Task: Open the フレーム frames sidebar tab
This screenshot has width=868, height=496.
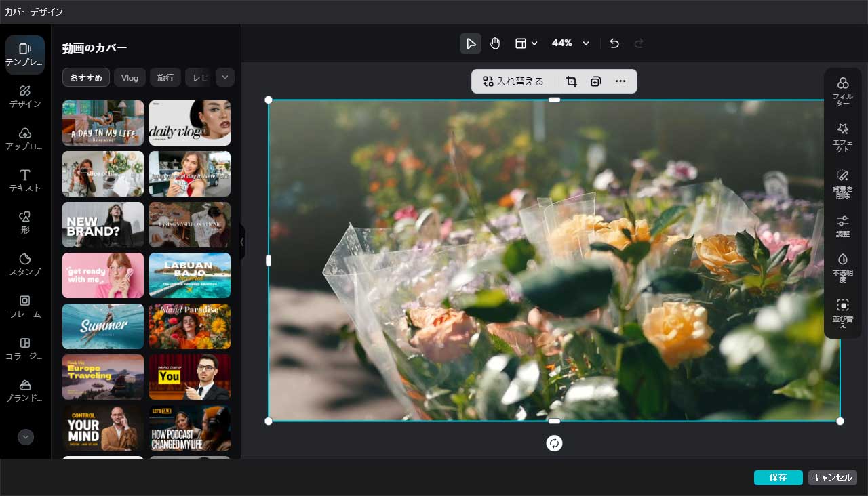Action: 25,307
